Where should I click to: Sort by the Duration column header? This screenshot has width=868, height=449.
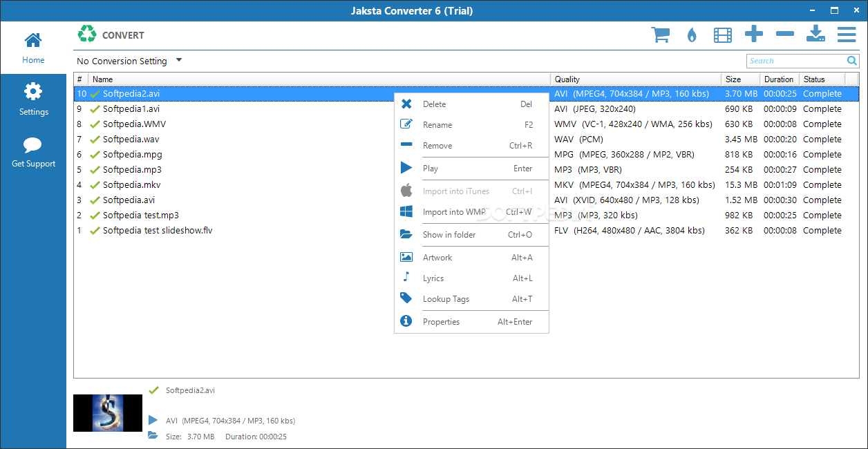click(780, 79)
